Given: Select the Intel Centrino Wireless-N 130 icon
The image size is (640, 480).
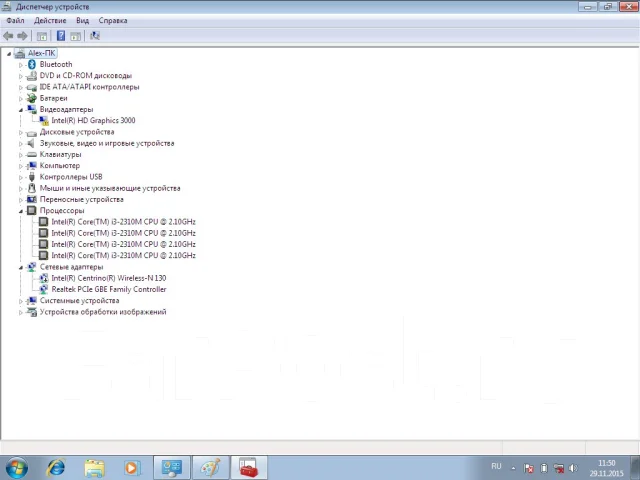Looking at the screenshot, I should (x=44, y=278).
